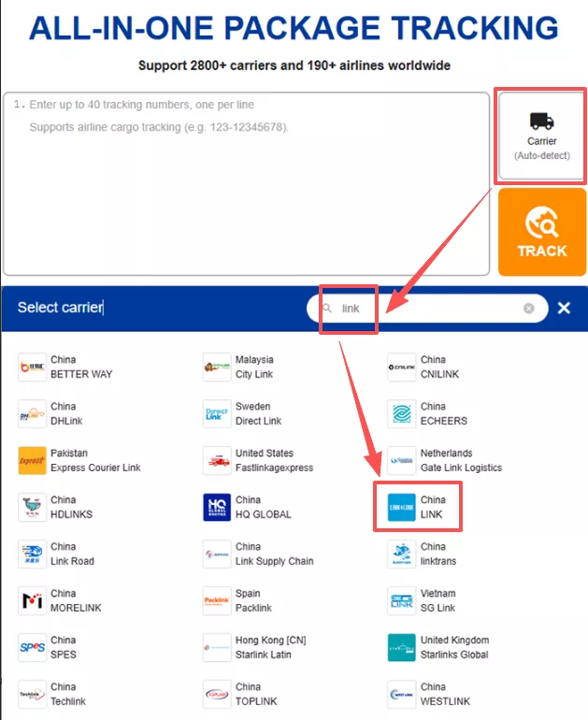
Task: Pick the China MORELINK carrier logo
Action: pos(32,600)
